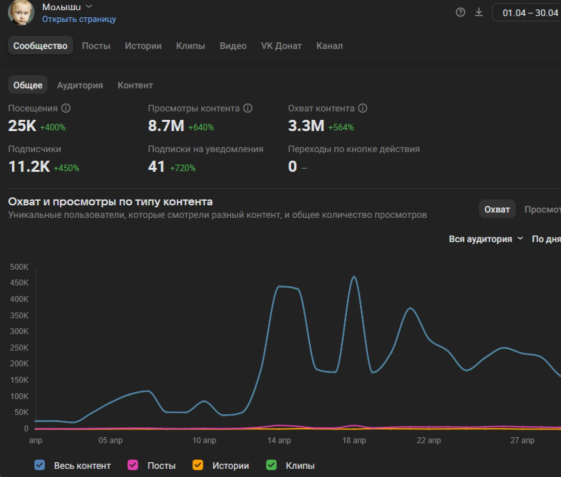Open the VK Донат tab
Viewport: 561px width, 477px height.
(281, 46)
